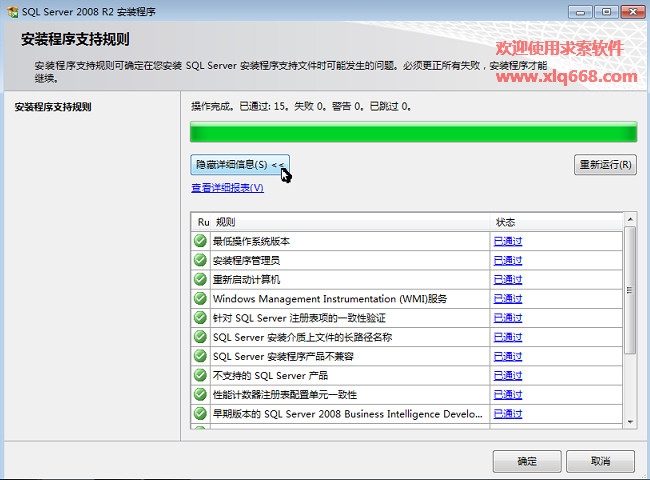This screenshot has height=480, width=650.
Task: Open 已通过 link for 不支持的 SQL Server 产品
Action: 508,376
